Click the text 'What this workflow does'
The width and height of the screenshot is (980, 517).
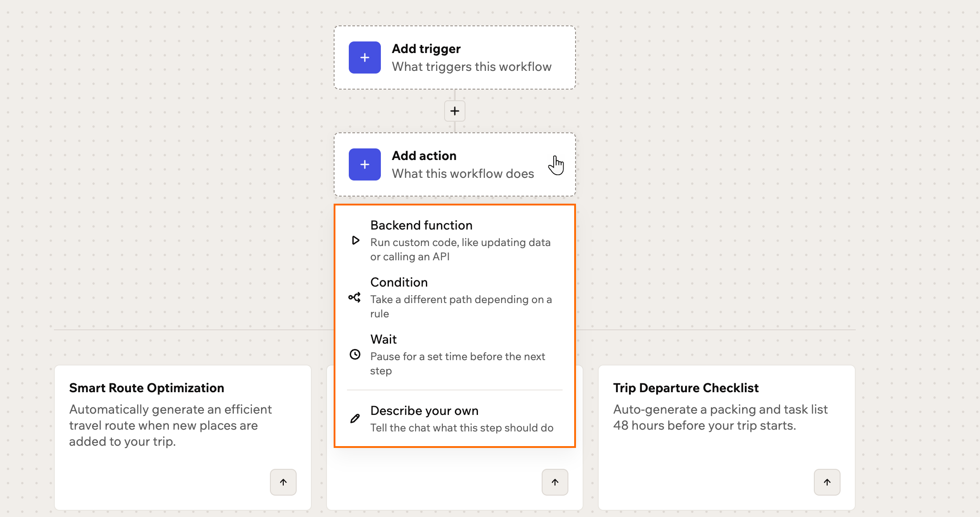[463, 174]
